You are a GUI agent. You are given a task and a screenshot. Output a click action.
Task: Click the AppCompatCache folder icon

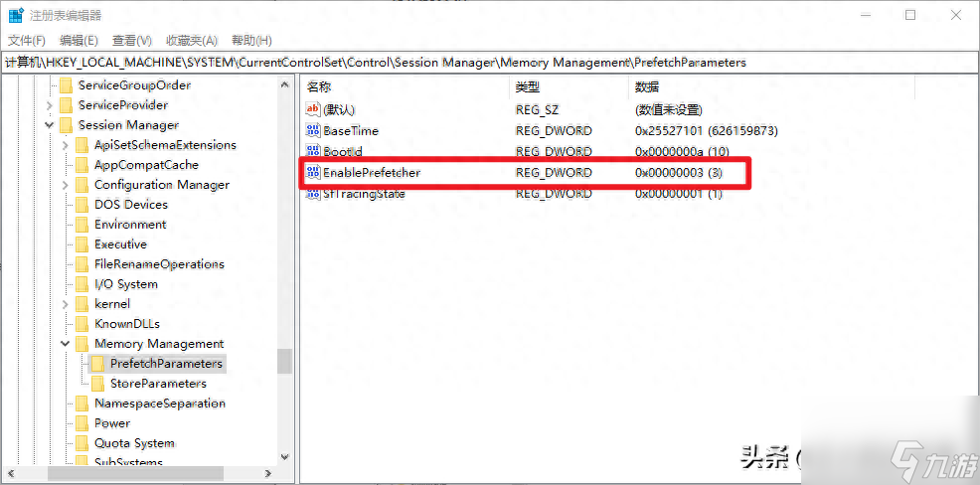point(82,165)
